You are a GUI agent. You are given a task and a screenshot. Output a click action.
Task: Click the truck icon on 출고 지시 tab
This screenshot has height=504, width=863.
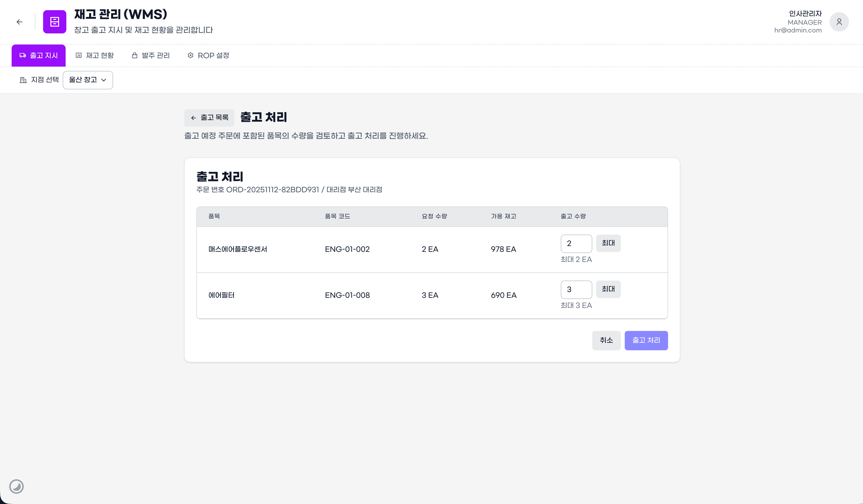[x=23, y=55]
